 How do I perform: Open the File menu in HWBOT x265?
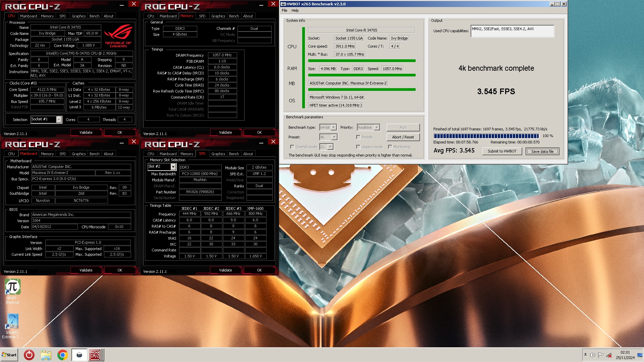pos(284,10)
